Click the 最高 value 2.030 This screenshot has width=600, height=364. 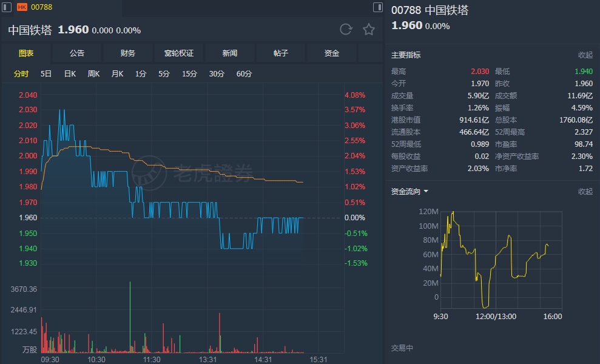480,72
